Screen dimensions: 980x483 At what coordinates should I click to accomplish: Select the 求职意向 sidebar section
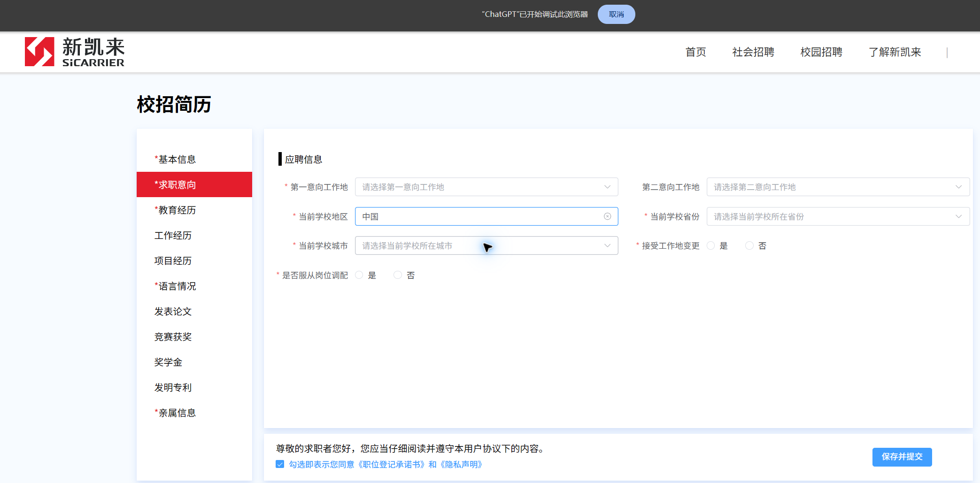point(194,184)
